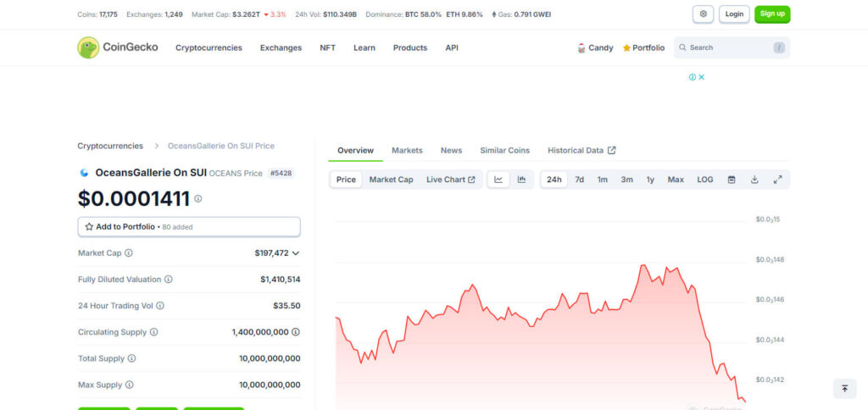Click the Market Cap info icon

coord(129,252)
